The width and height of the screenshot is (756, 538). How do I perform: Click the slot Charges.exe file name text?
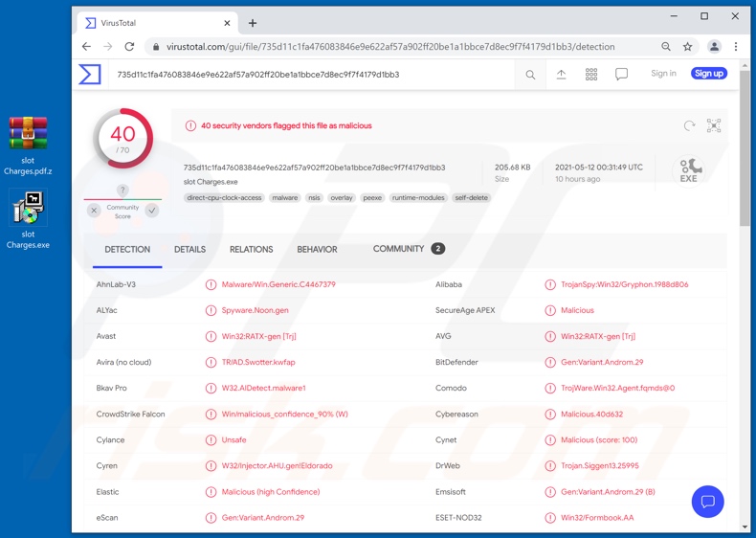211,182
